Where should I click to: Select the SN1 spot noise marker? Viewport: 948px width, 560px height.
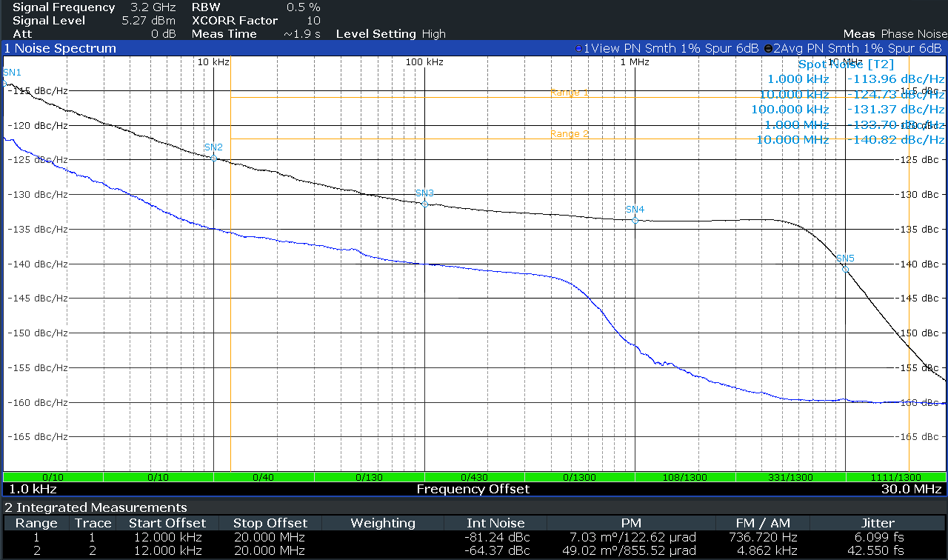tap(7, 83)
